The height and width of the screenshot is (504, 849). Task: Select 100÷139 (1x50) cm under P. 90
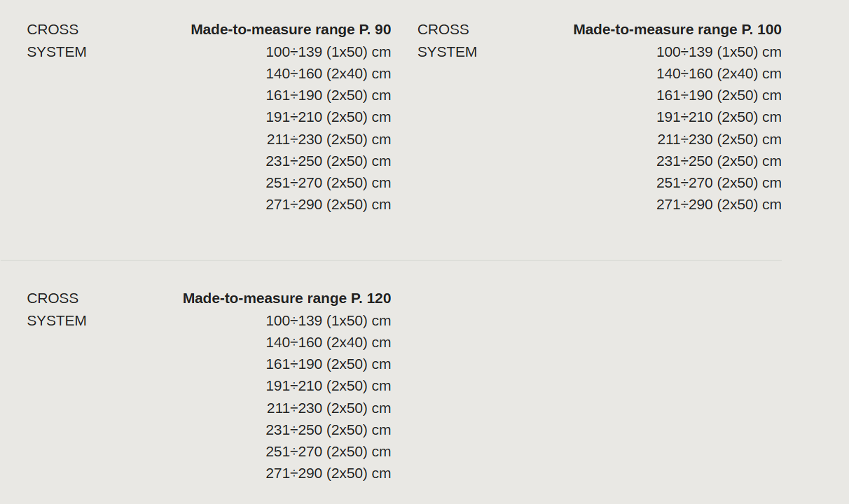coord(329,52)
